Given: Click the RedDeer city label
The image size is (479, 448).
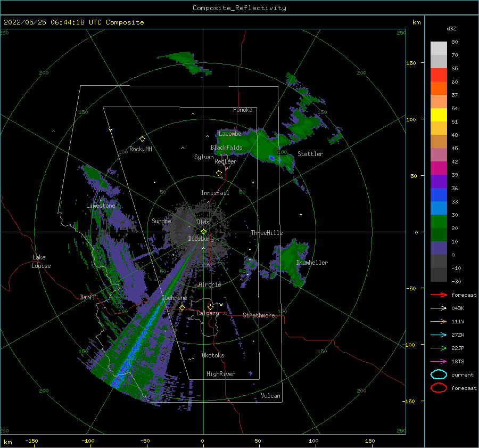Looking at the screenshot, I should click(x=226, y=161).
